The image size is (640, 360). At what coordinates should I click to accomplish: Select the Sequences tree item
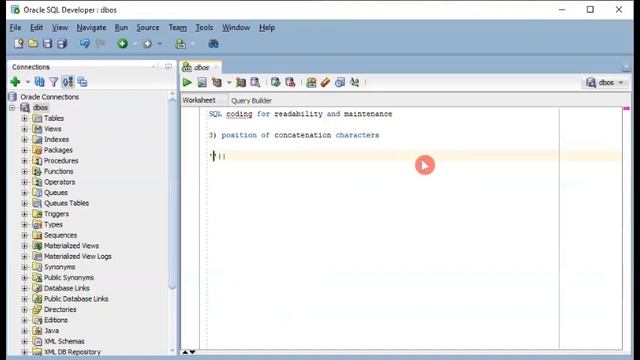[60, 235]
